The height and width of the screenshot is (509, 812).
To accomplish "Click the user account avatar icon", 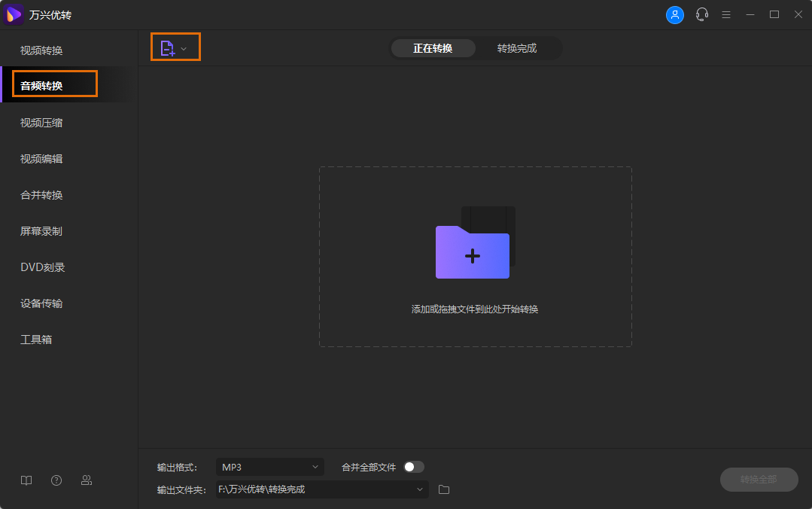I will (674, 14).
